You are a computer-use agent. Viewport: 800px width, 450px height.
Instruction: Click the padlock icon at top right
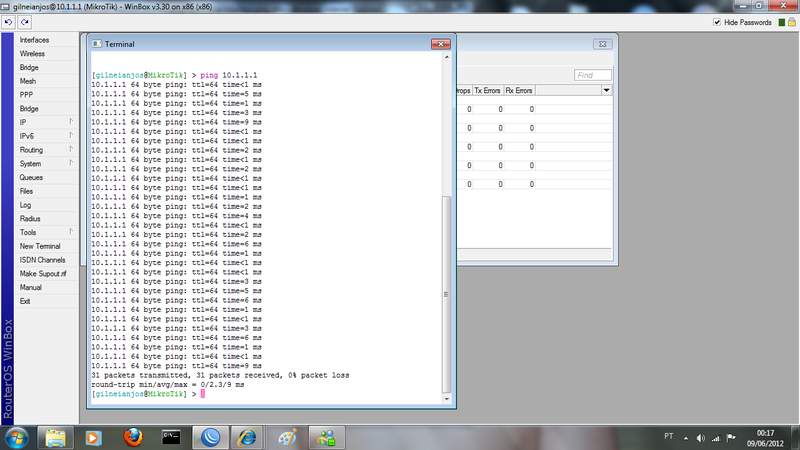pyautogui.click(x=792, y=22)
